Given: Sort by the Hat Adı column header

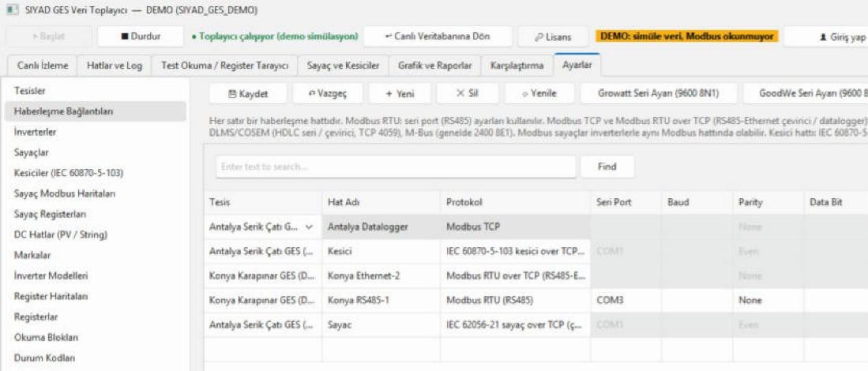Looking at the screenshot, I should (381, 203).
